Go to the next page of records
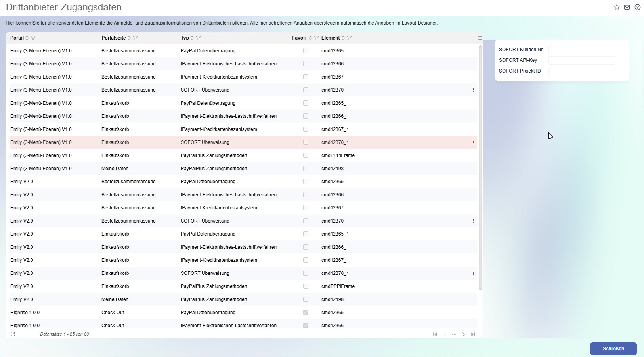The height and width of the screenshot is (357, 644). pos(463,334)
